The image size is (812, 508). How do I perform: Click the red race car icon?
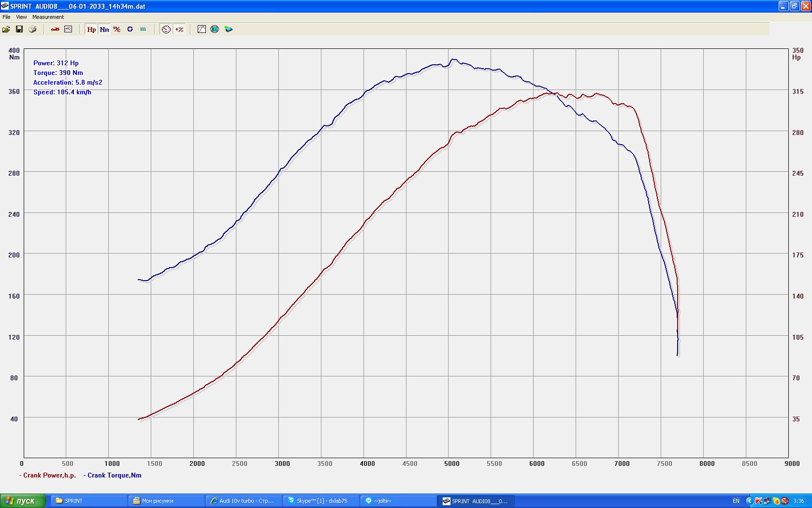(x=55, y=30)
